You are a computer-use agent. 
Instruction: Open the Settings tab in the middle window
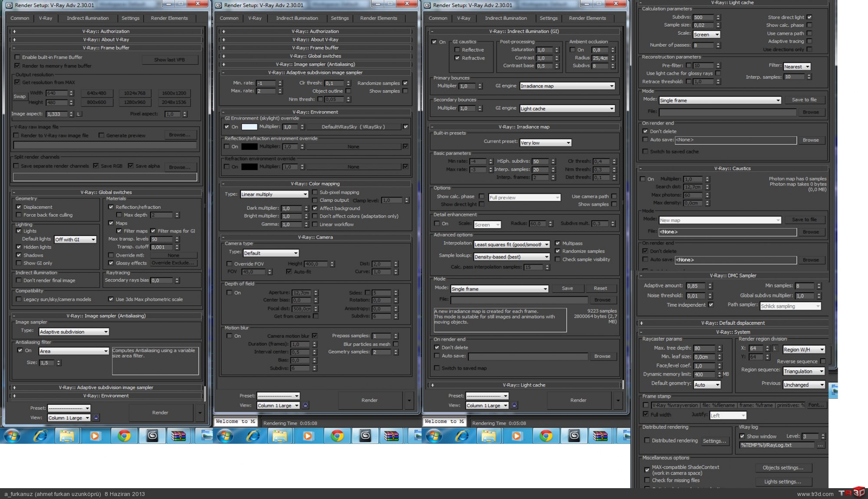click(339, 18)
